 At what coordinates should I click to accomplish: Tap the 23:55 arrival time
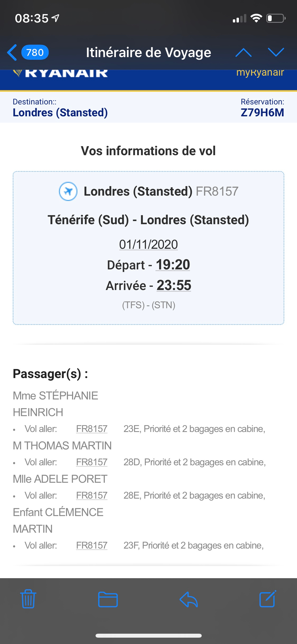click(174, 285)
